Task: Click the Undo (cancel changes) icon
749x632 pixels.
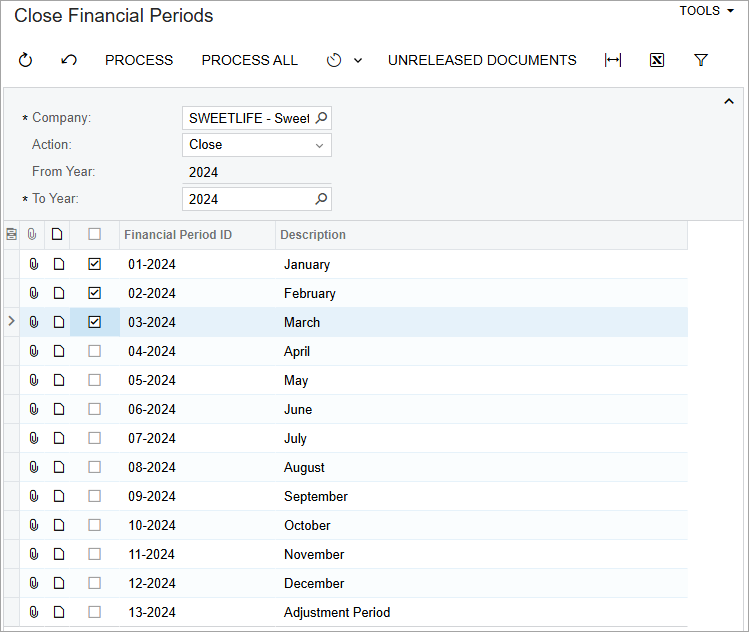Action: (x=69, y=60)
